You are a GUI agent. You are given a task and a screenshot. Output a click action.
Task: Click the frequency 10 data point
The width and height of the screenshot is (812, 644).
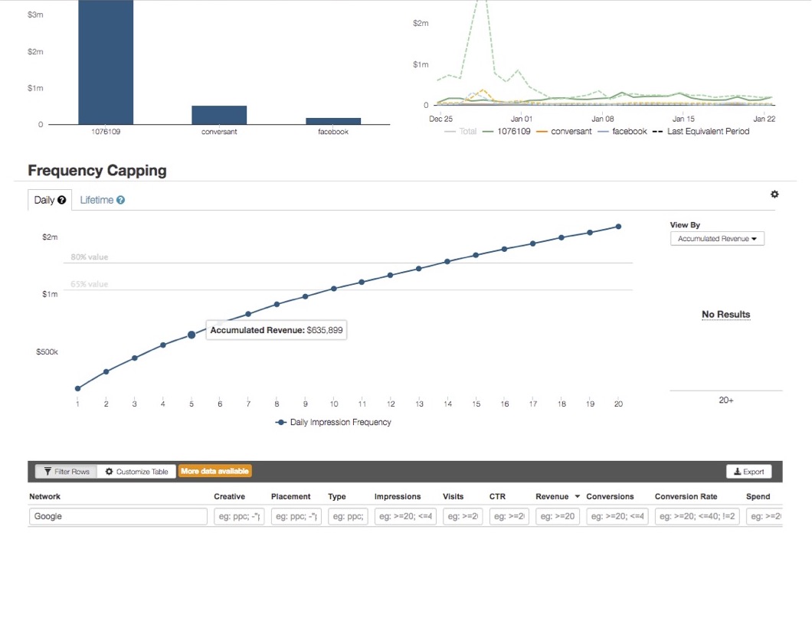(334, 289)
